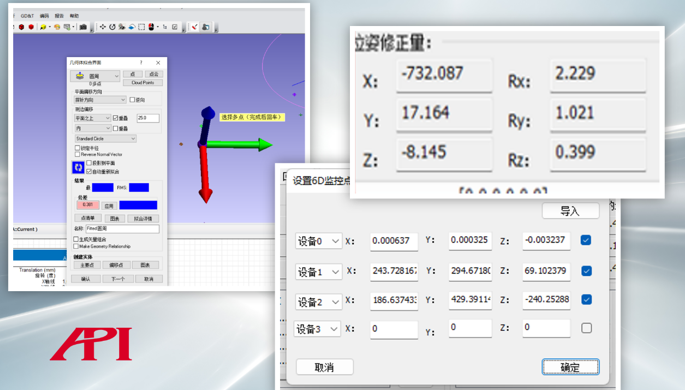
Task: Click the 设备3 Z field showing 0
Action: (x=546, y=328)
